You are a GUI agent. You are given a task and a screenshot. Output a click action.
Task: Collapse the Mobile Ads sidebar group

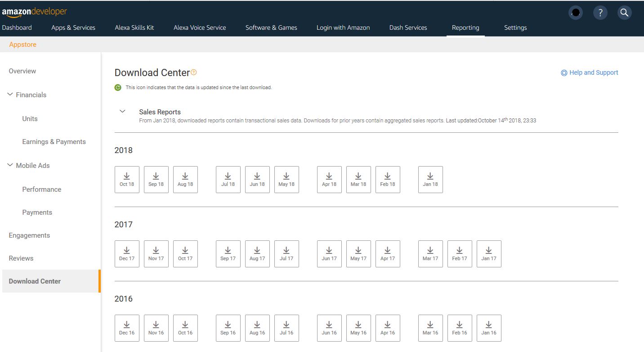[x=10, y=165]
